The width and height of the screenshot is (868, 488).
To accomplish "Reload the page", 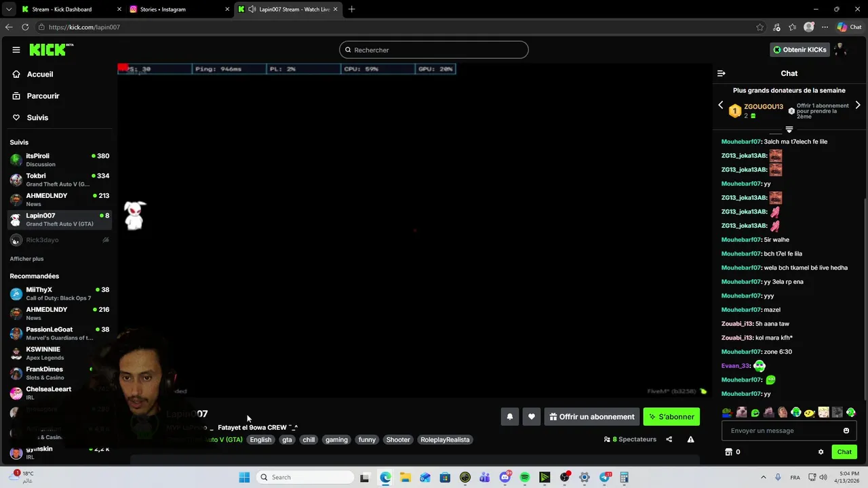I will pyautogui.click(x=25, y=27).
